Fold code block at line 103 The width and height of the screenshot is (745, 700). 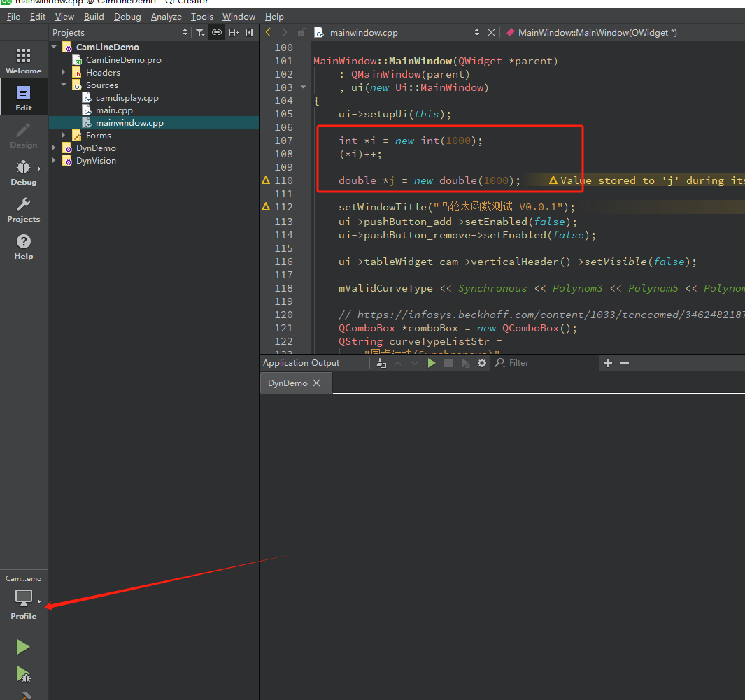[303, 87]
